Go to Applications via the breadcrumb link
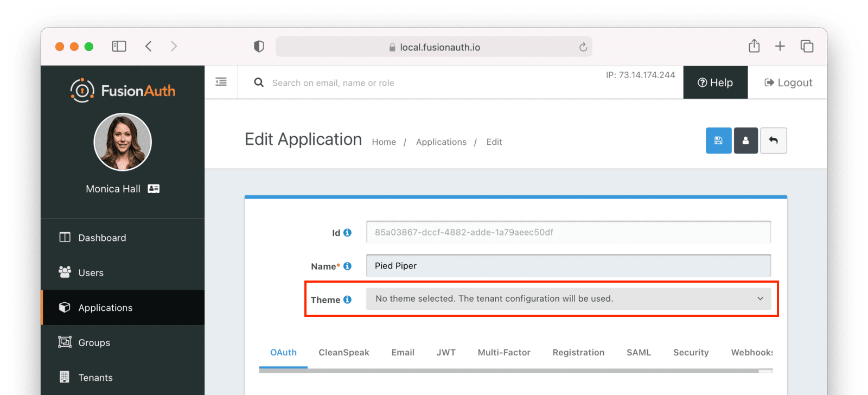Image resolution: width=868 pixels, height=395 pixels. pyautogui.click(x=441, y=142)
